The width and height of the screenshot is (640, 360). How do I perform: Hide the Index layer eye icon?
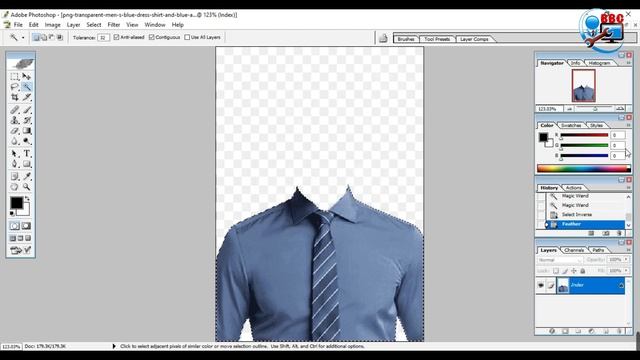coord(541,285)
